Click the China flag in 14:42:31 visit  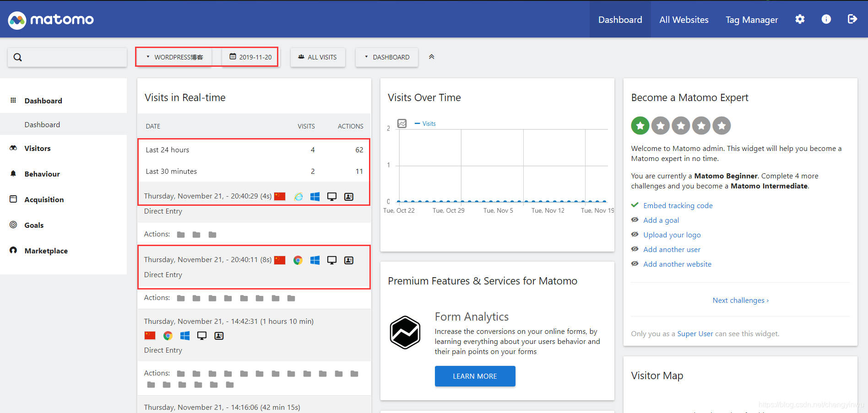150,336
